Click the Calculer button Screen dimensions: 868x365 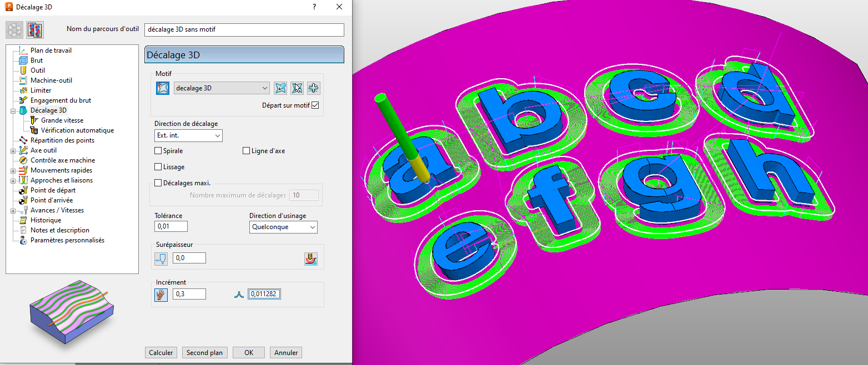tap(162, 353)
